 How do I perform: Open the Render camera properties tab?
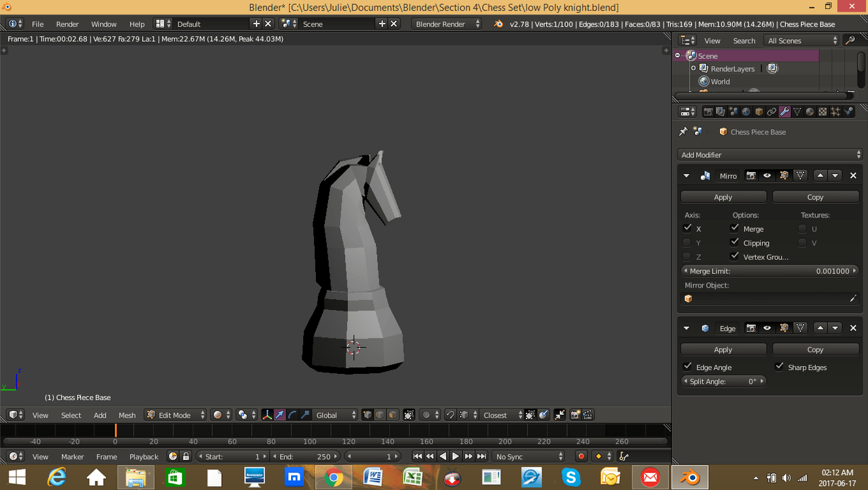point(708,112)
